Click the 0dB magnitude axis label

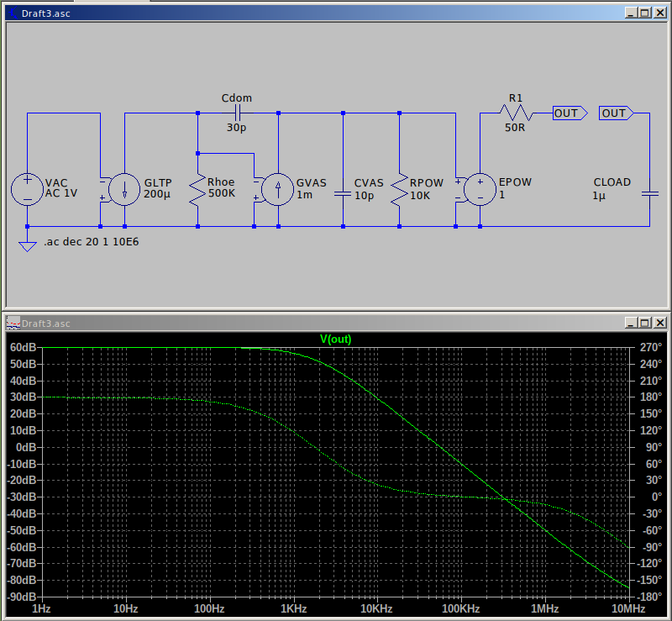[x=26, y=447]
